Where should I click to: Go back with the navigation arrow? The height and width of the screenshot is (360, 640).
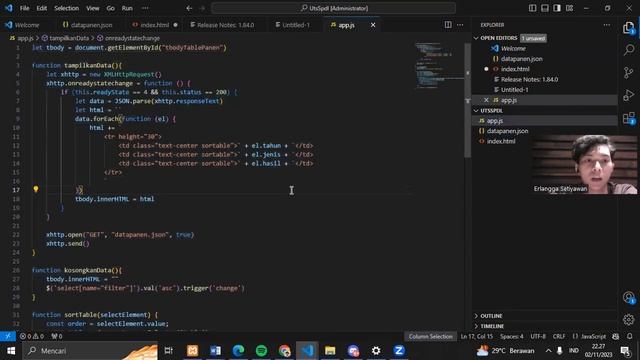pos(189,8)
